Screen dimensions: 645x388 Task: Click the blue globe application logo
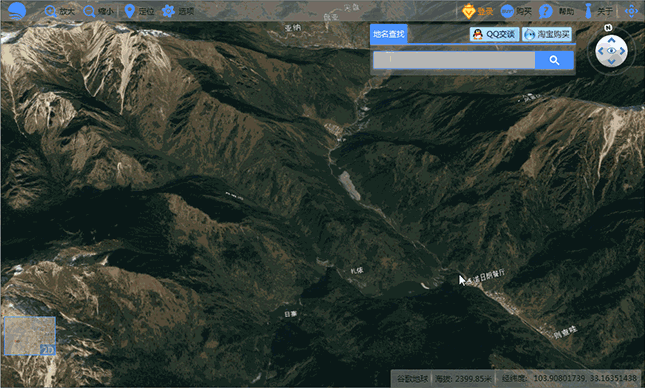[x=17, y=11]
